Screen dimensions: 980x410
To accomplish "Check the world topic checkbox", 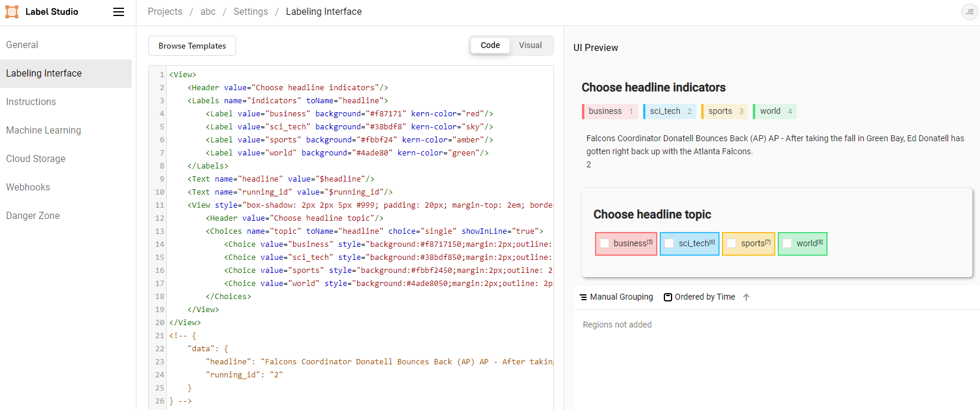I will pos(787,243).
